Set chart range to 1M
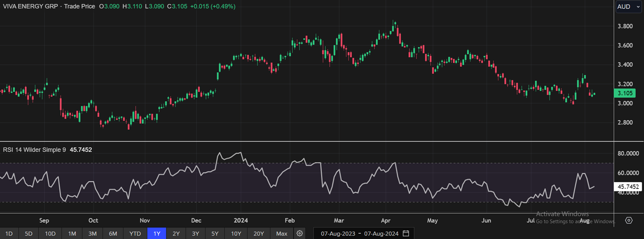This screenshot has width=644, height=239. coord(72,233)
